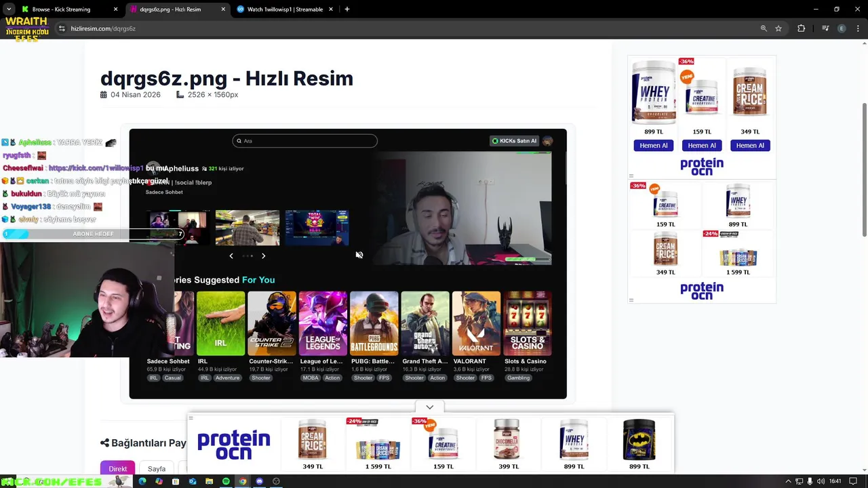Image resolution: width=868 pixels, height=488 pixels.
Task: Open File Explorer from the taskbar
Action: [x=209, y=481]
